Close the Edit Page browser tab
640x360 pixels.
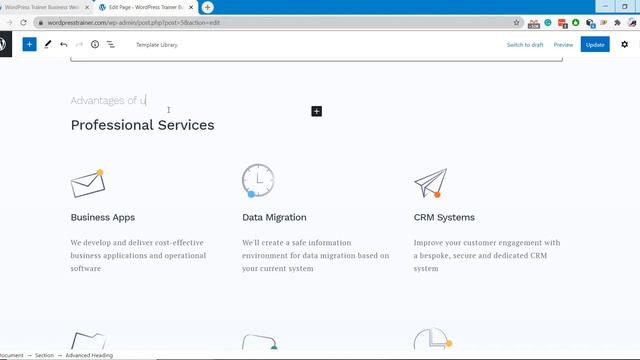(x=191, y=7)
